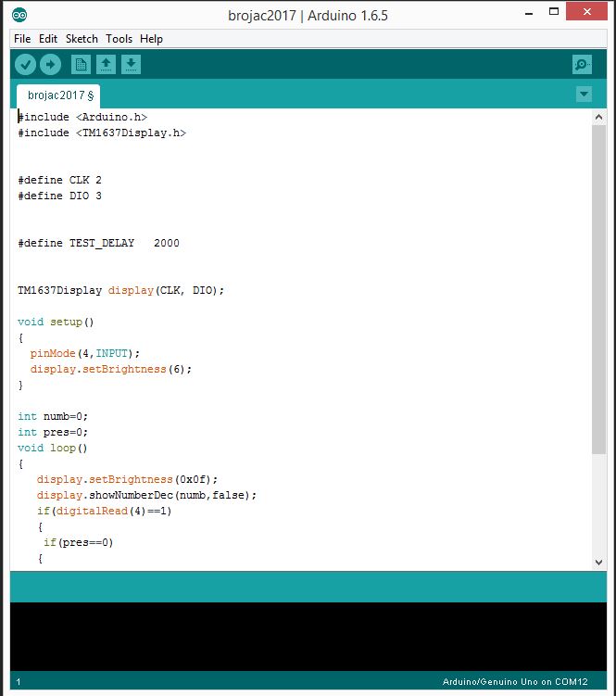
Task: Click the 'display.setBrightness(6);' line
Action: (x=111, y=369)
